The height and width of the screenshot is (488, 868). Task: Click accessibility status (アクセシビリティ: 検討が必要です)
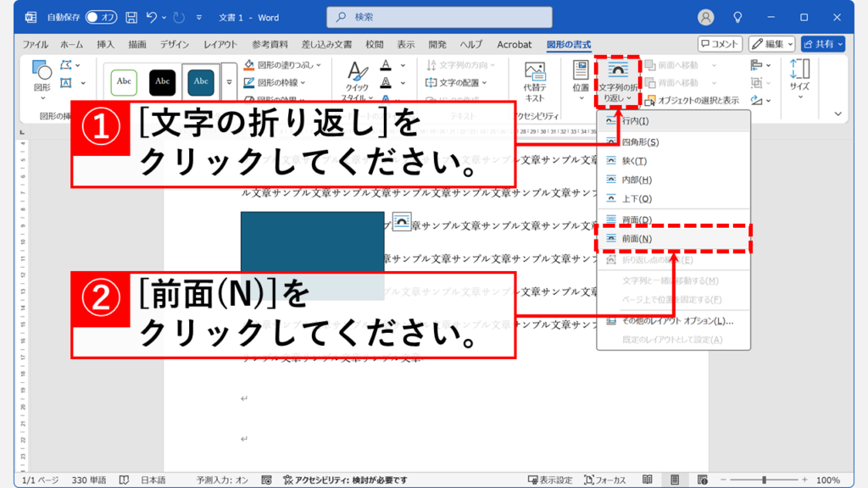pyautogui.click(x=346, y=480)
